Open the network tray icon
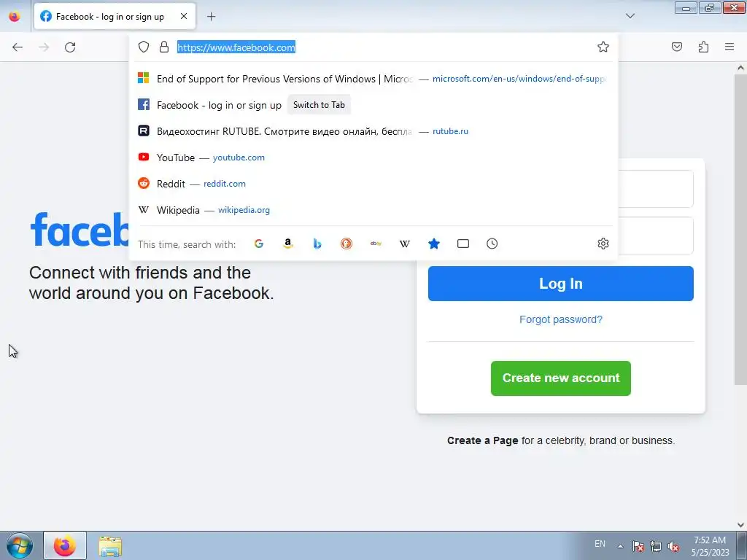747x560 pixels. 656,546
